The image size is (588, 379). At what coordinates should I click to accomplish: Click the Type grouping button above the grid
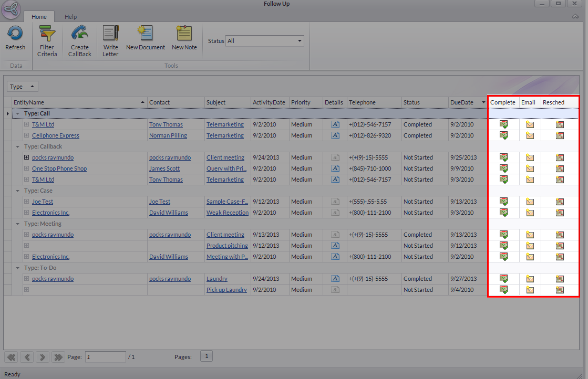click(x=22, y=87)
